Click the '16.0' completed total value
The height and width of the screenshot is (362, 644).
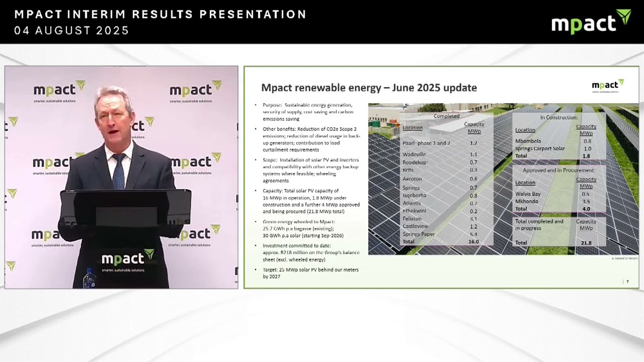pos(473,242)
